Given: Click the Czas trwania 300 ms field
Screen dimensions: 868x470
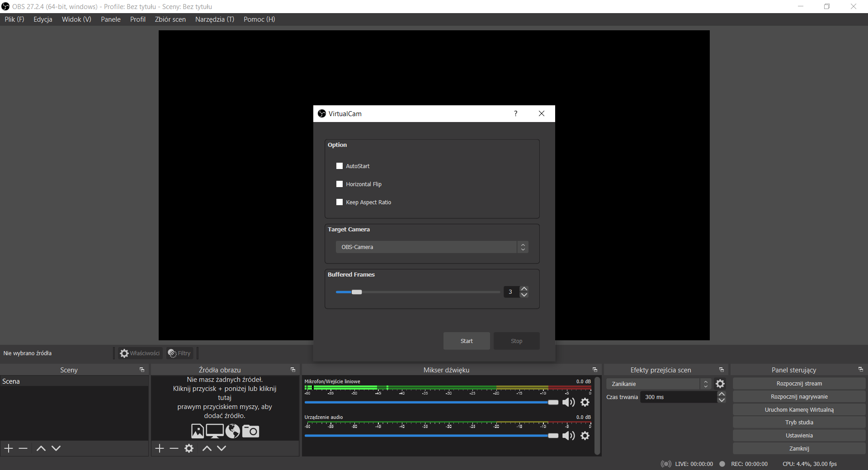Looking at the screenshot, I should (x=679, y=397).
